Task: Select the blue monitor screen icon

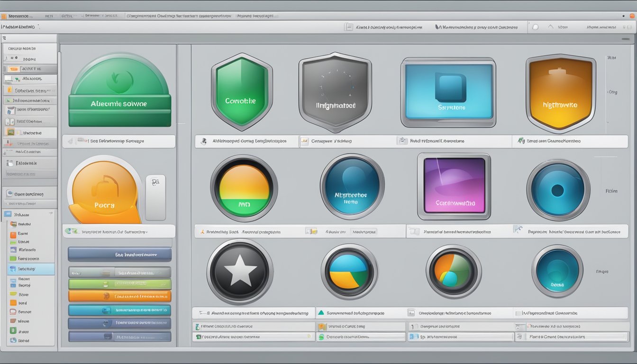Action: pyautogui.click(x=448, y=92)
